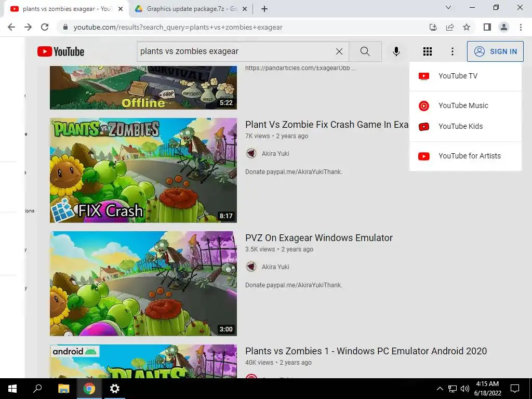The width and height of the screenshot is (532, 399).
Task: Clear the search box with the X icon
Action: pos(339,51)
